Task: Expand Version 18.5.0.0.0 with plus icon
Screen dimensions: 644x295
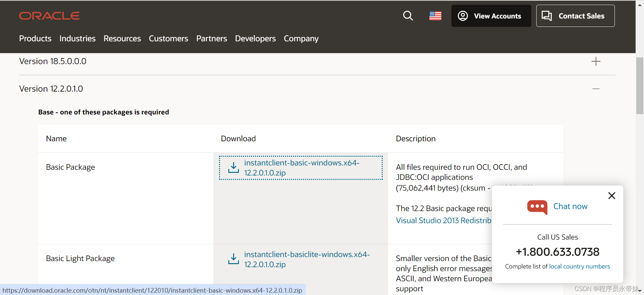Action: pyautogui.click(x=596, y=61)
